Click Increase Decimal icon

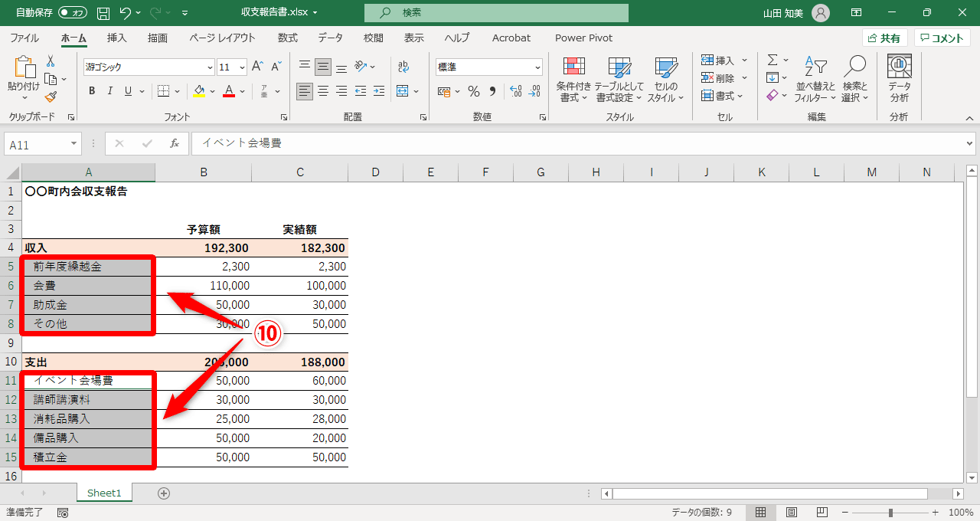click(x=515, y=91)
